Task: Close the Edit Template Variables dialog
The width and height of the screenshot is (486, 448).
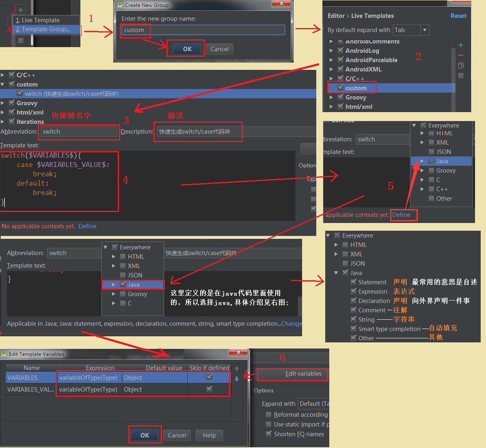Action: (x=238, y=352)
